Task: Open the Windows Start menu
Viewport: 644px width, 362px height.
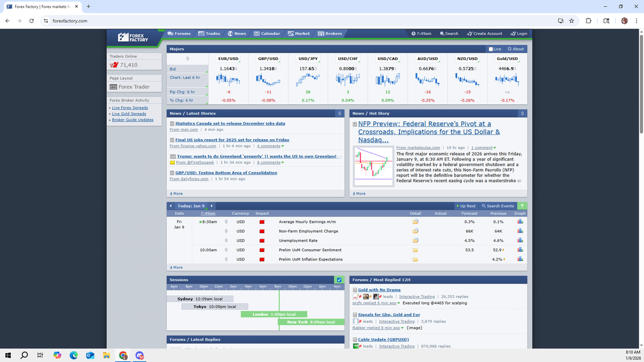Action: tap(9, 355)
